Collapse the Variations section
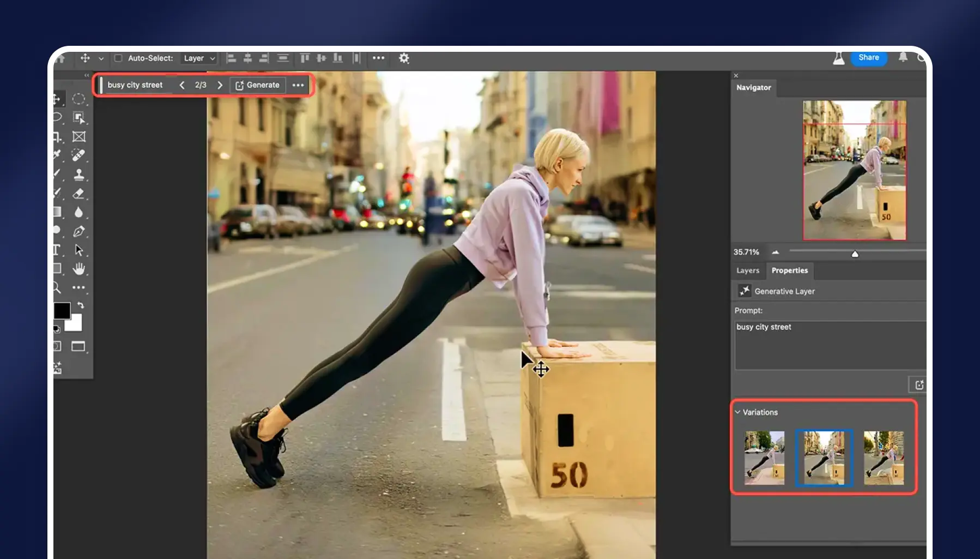The height and width of the screenshot is (559, 980). click(x=738, y=412)
